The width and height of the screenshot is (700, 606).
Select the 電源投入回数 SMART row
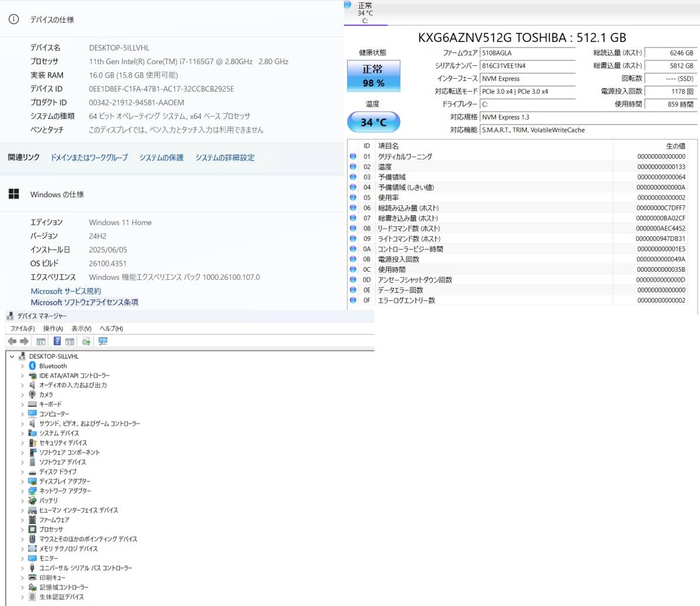[517, 259]
